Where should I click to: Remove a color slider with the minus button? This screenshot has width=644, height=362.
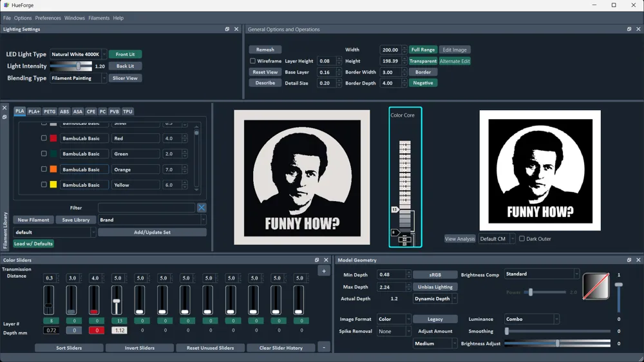(x=324, y=348)
